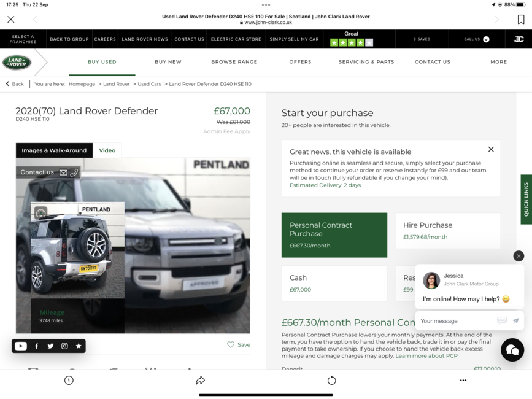Focus the Your message chat field

pos(457,321)
